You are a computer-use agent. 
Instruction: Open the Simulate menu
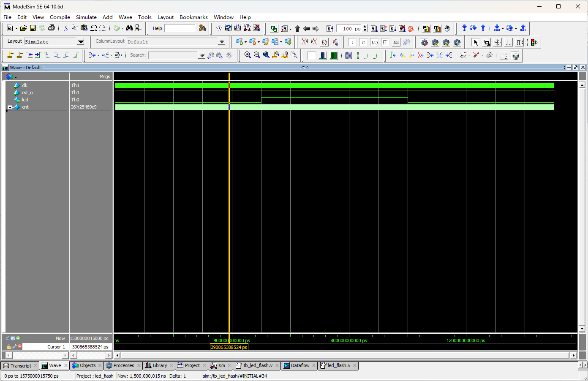pos(86,17)
